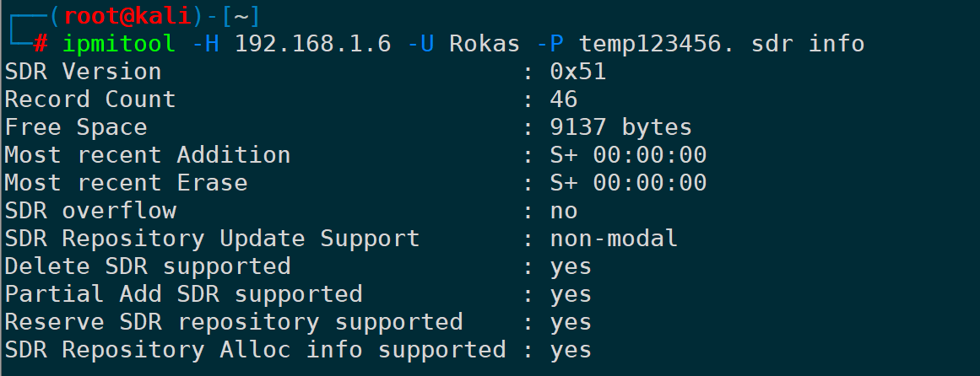
Task: Click the 0x51 version value
Action: pos(578,72)
